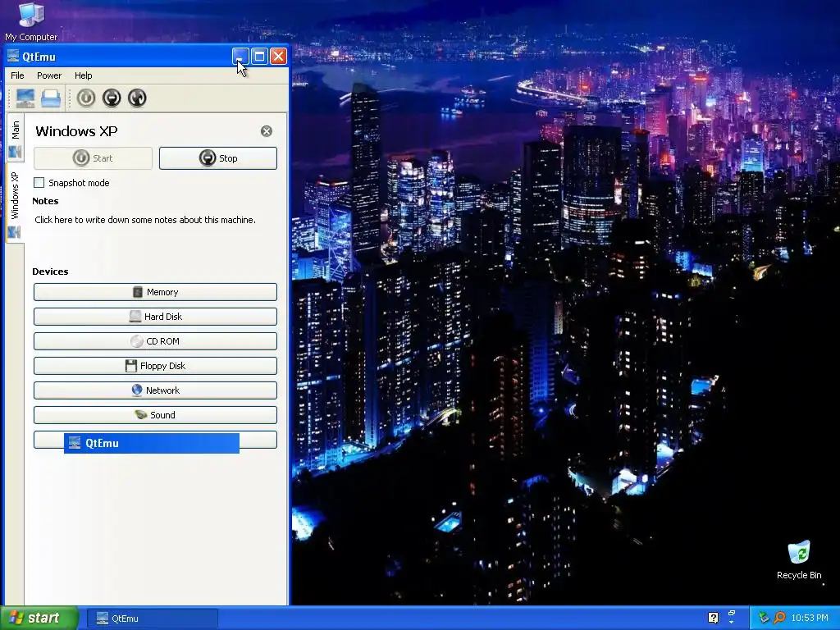Expand the CD ROM device section
Viewport: 840px width, 630px height.
(155, 341)
